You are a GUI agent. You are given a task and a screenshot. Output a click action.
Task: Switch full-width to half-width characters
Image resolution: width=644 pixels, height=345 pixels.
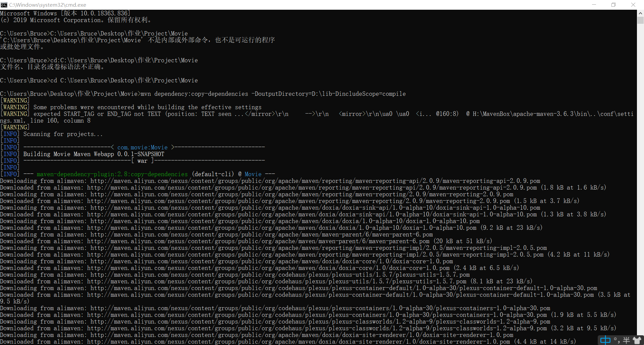(626, 340)
